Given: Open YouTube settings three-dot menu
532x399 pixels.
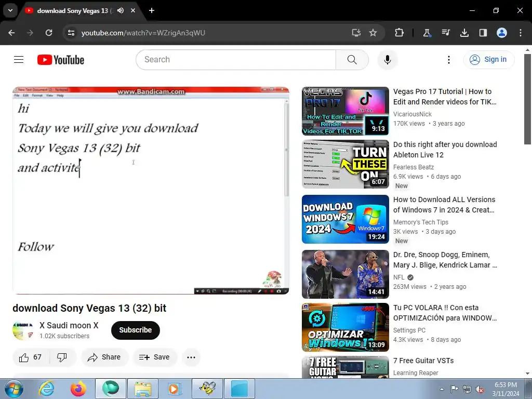Looking at the screenshot, I should coord(448,60).
